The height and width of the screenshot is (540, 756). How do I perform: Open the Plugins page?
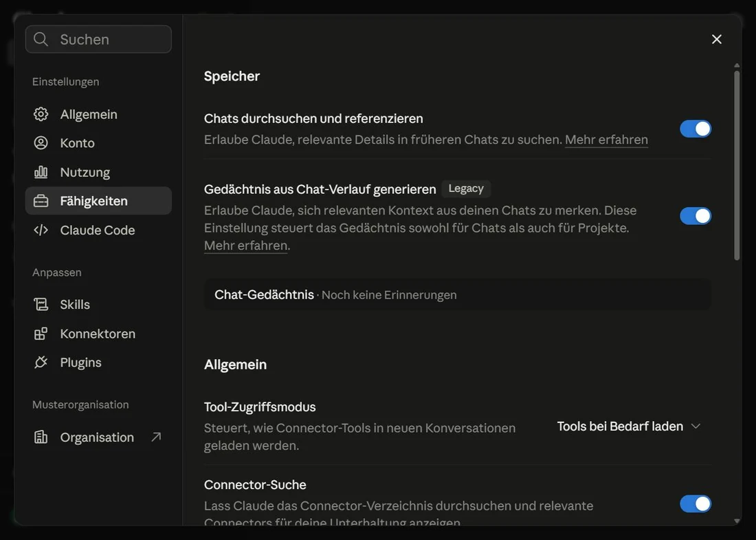tap(98, 363)
